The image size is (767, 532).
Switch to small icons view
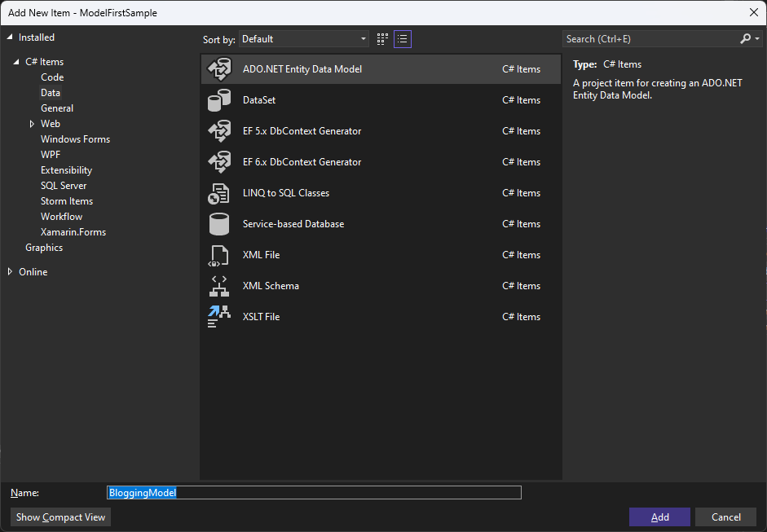(x=383, y=39)
